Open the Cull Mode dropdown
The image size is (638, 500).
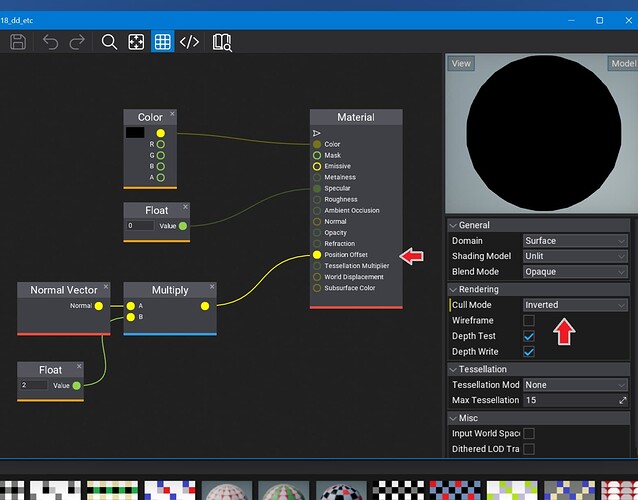575,305
